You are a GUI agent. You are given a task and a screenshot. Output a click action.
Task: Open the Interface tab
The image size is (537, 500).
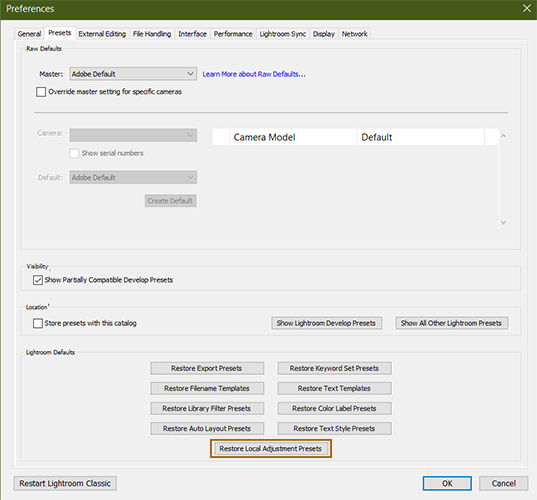pyautogui.click(x=192, y=34)
